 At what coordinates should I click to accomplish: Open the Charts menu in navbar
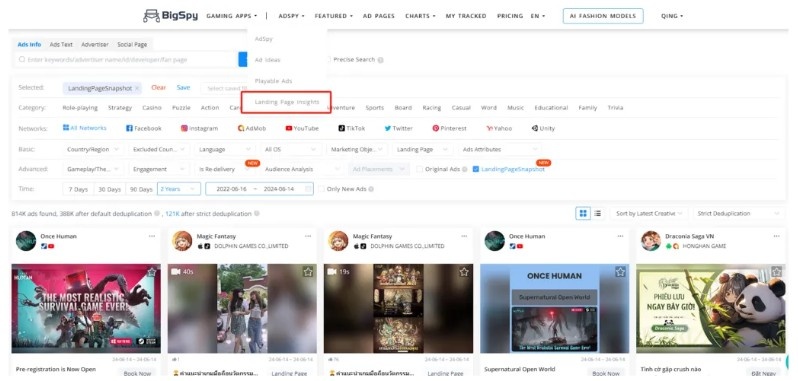[x=420, y=16]
